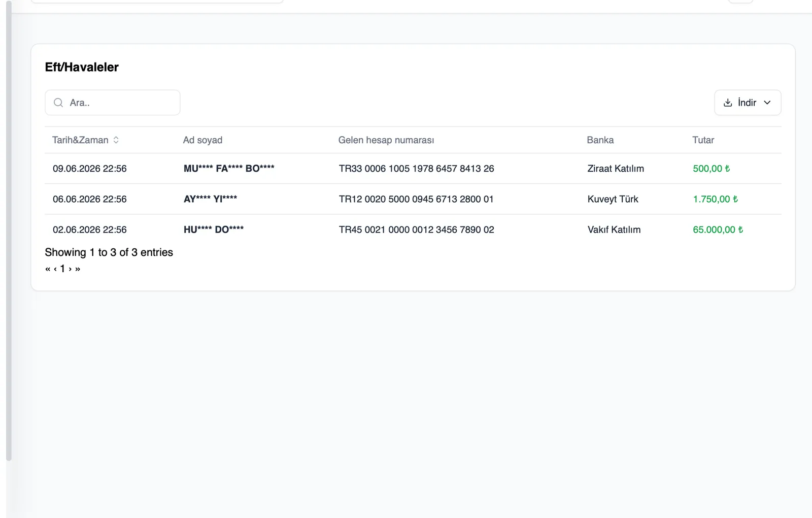Sort by Tarih&Zaman column header
This screenshot has height=518, width=812.
click(x=80, y=140)
